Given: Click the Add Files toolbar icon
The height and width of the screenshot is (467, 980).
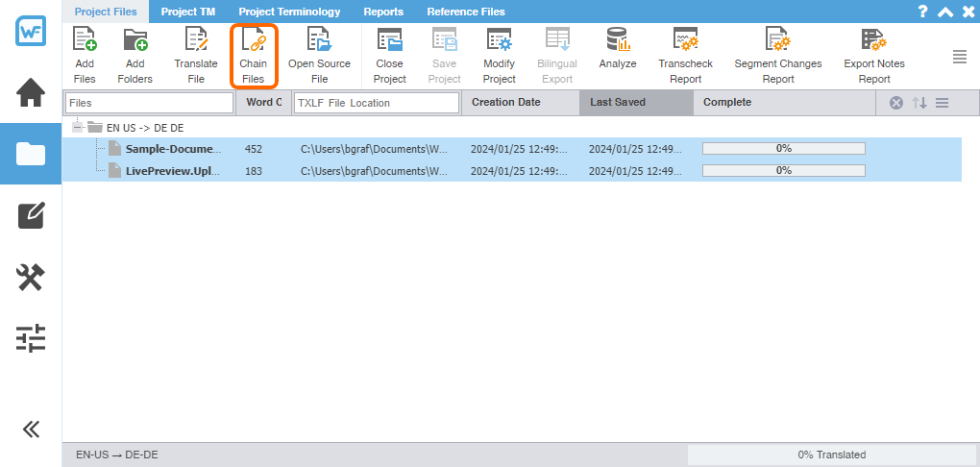Looking at the screenshot, I should pyautogui.click(x=85, y=41).
